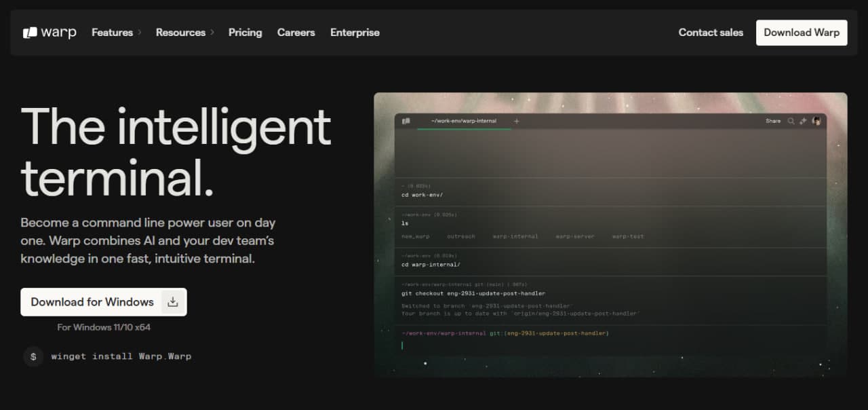Click git checkout eng-2931-update-post-handler command
868x410 pixels.
click(x=473, y=293)
